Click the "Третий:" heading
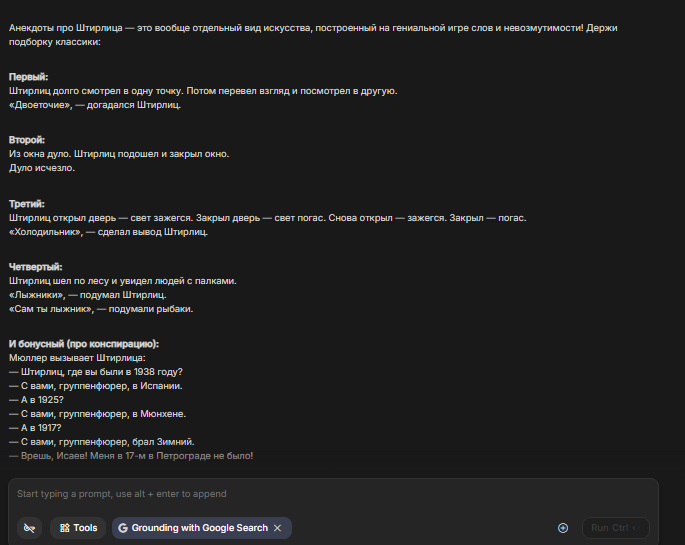Screen dimensions: 685x545 [x=27, y=204]
